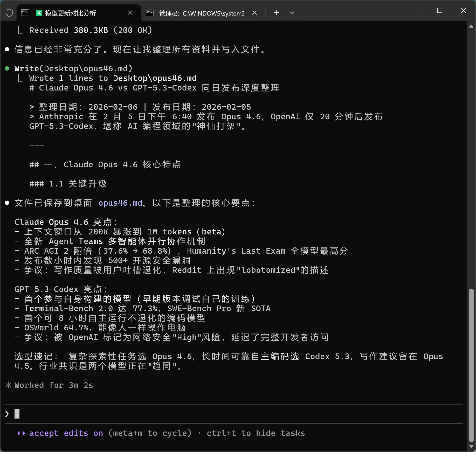Click the terminal icon on the administrator tab
Image resolution: width=476 pixels, height=452 pixels.
(x=150, y=13)
